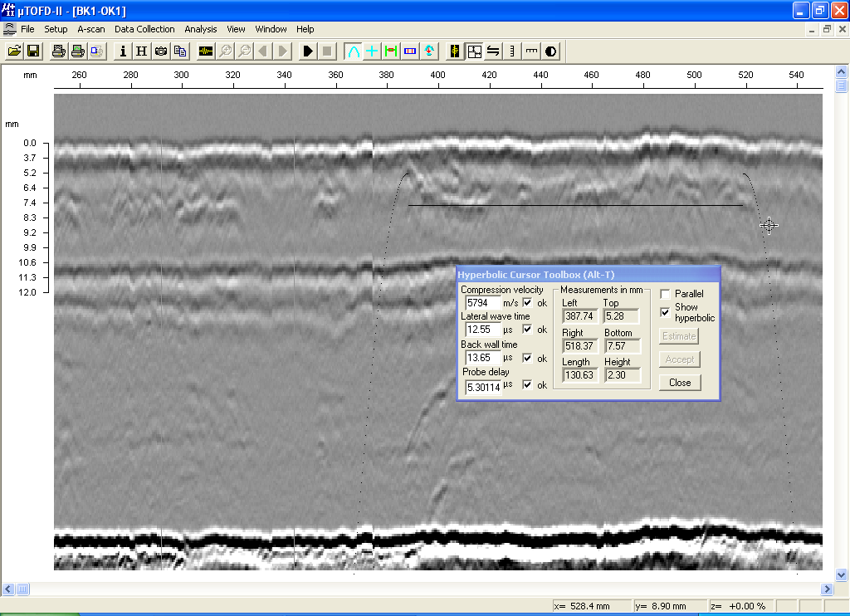Save the scan using the floppy disk icon
850x616 pixels.
[x=33, y=51]
